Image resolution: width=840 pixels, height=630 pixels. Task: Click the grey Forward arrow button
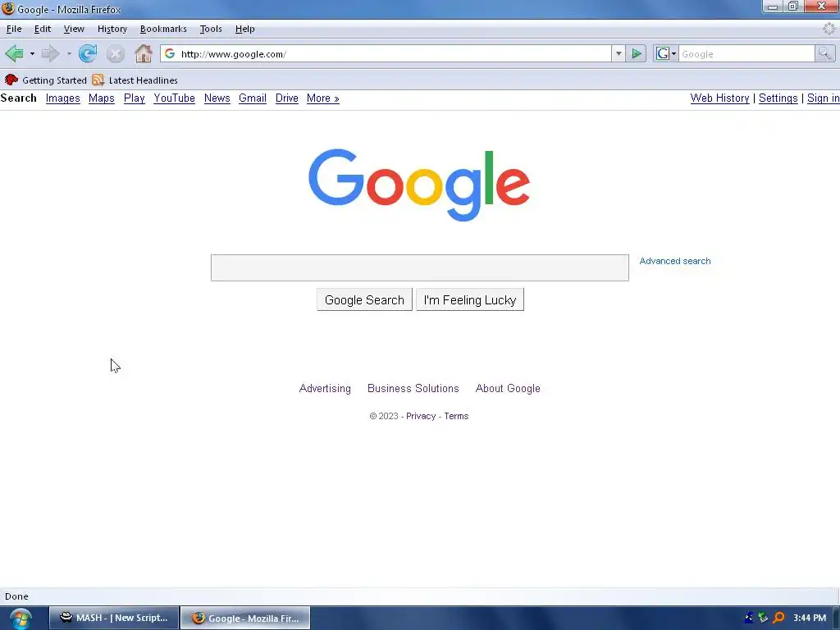point(50,53)
